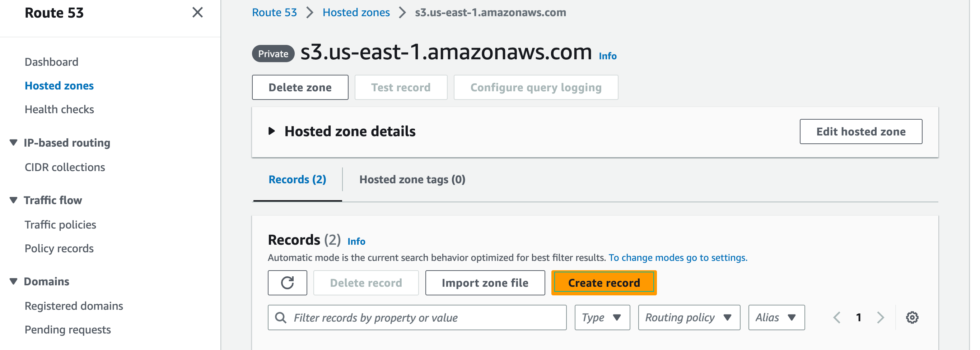Click the Delete zone button

click(300, 88)
